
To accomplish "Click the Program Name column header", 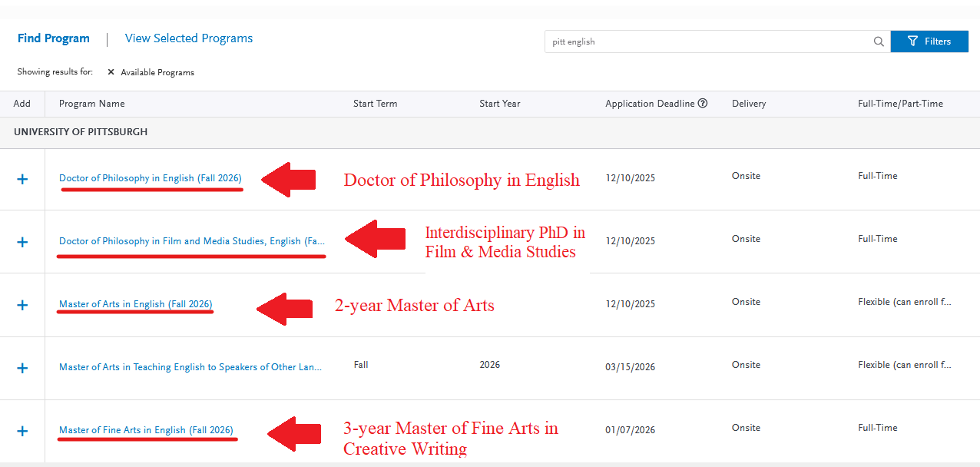I will (91, 104).
